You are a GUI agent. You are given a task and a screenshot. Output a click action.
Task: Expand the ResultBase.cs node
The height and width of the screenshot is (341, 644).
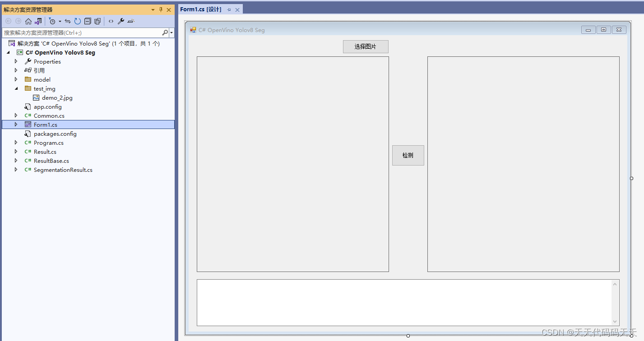(16, 161)
